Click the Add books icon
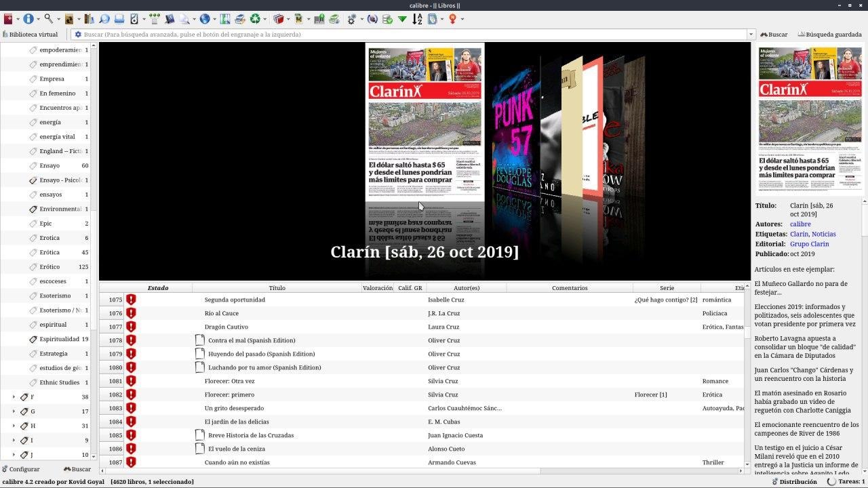Screen dimensions: 868x488 [8, 19]
